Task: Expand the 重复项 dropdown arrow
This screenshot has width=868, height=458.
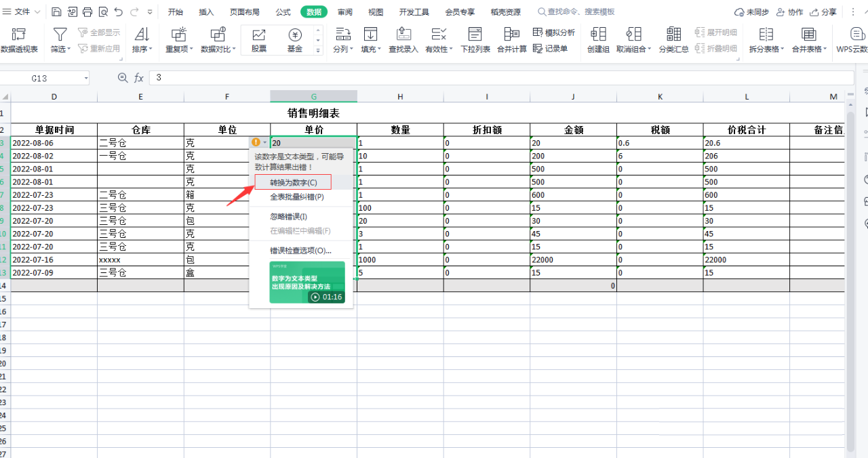Action: click(x=192, y=49)
